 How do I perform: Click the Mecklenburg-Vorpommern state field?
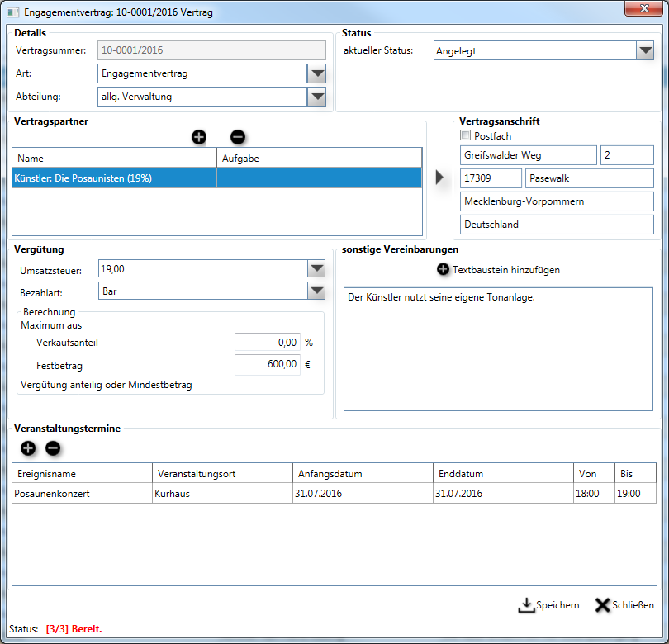coord(557,201)
